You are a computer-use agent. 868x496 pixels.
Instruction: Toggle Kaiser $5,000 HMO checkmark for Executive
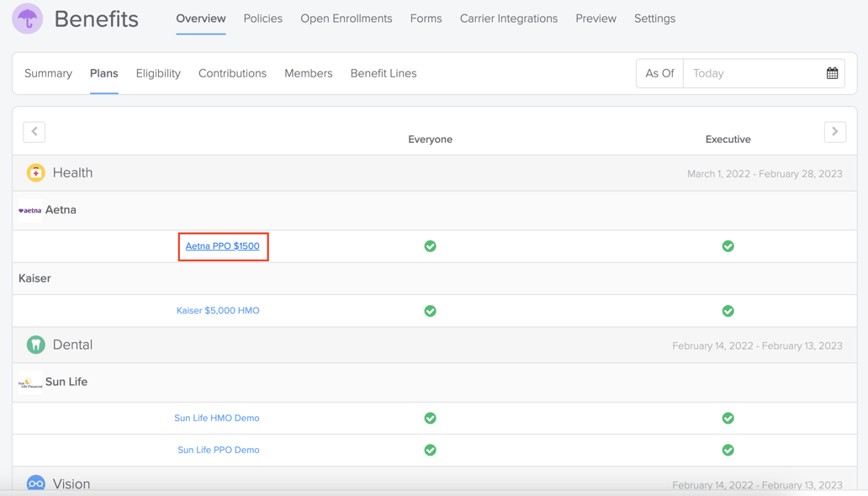click(x=728, y=311)
